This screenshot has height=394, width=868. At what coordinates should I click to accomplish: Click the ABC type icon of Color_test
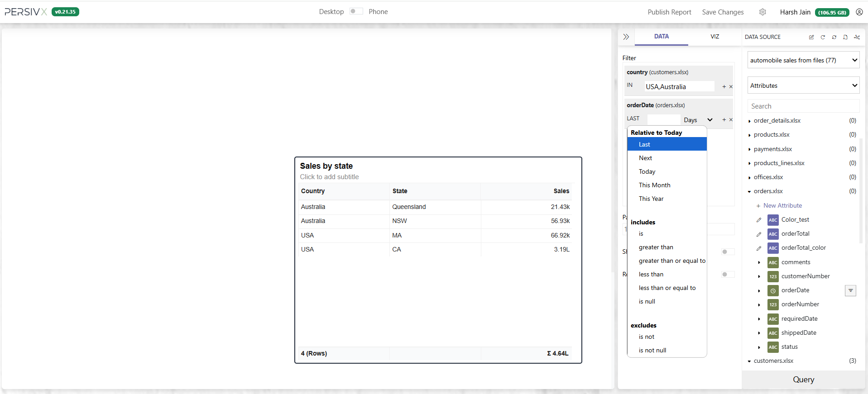[773, 220]
